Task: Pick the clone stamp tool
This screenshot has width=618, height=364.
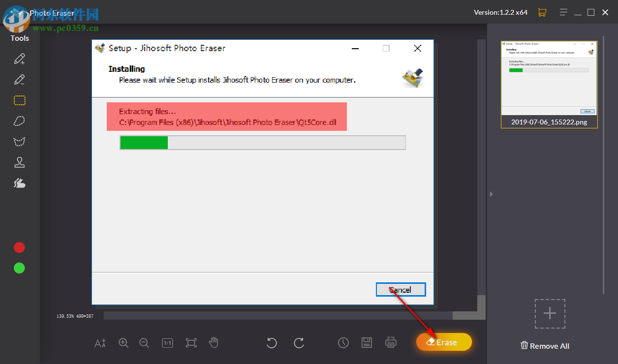Action: click(19, 162)
